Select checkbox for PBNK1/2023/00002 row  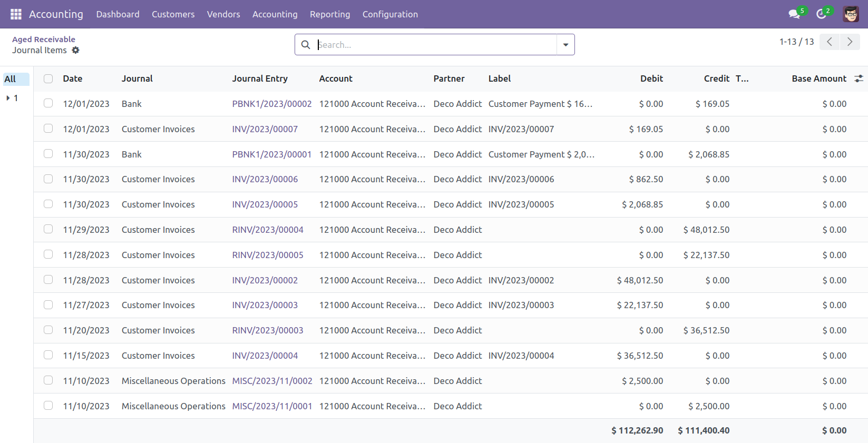click(48, 103)
